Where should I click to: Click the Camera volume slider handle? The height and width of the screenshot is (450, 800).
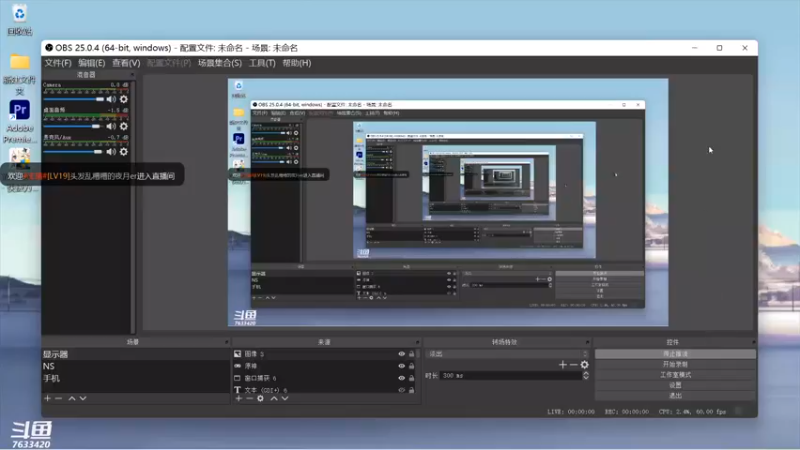pyautogui.click(x=100, y=99)
